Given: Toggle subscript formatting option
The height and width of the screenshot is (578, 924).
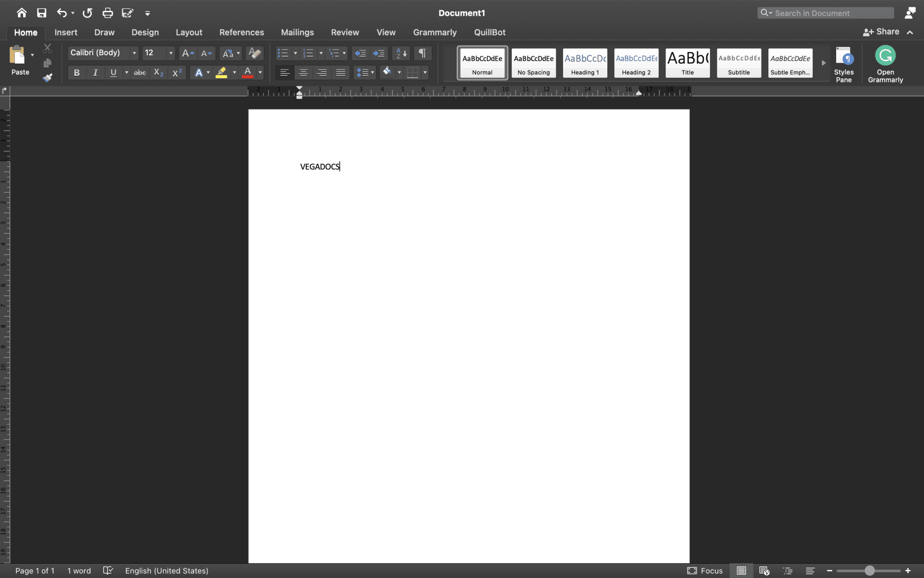Looking at the screenshot, I should coord(157,73).
